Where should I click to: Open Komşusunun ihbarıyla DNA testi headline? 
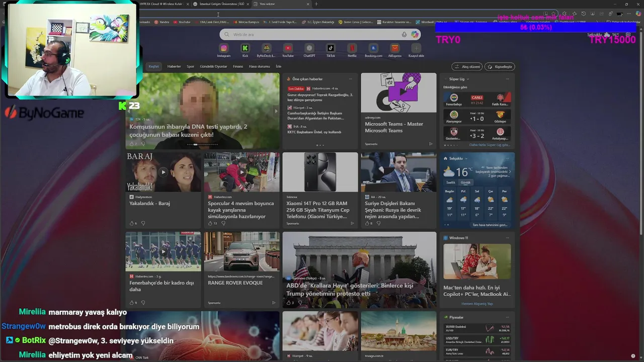click(188, 131)
